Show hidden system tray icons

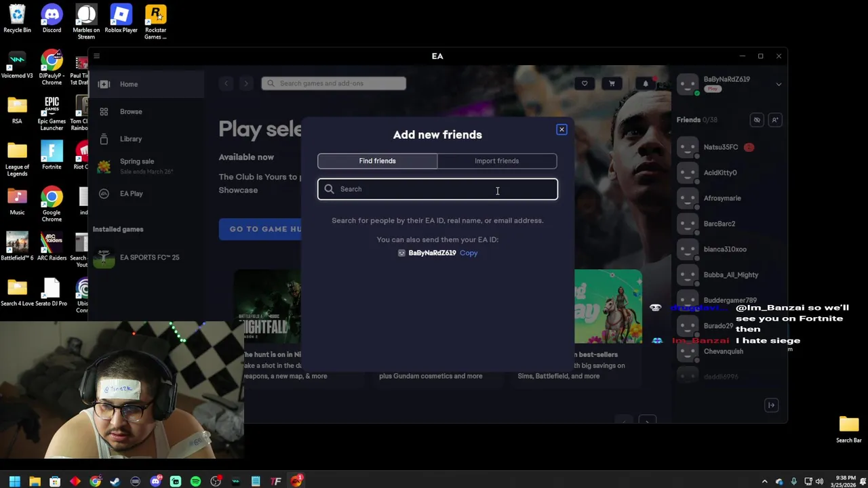click(764, 482)
